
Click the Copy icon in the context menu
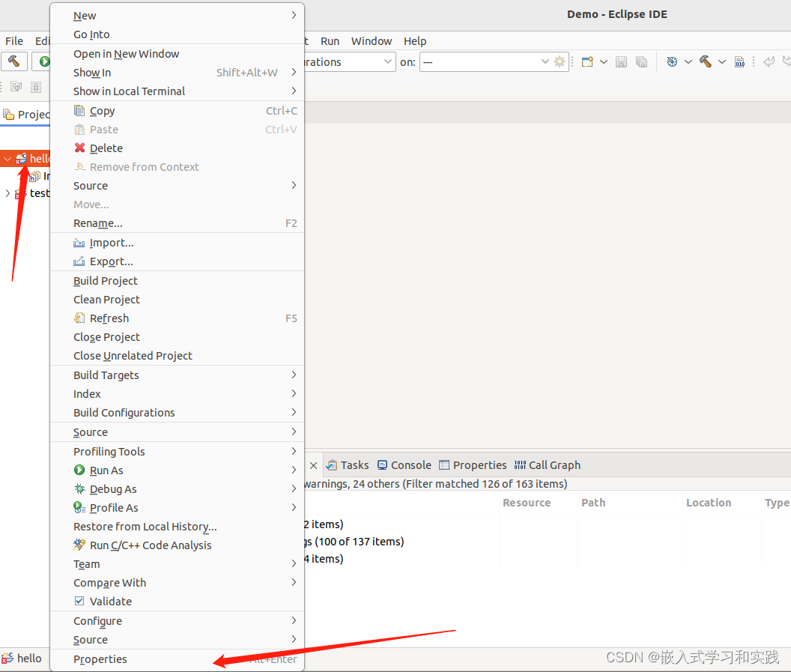click(79, 110)
